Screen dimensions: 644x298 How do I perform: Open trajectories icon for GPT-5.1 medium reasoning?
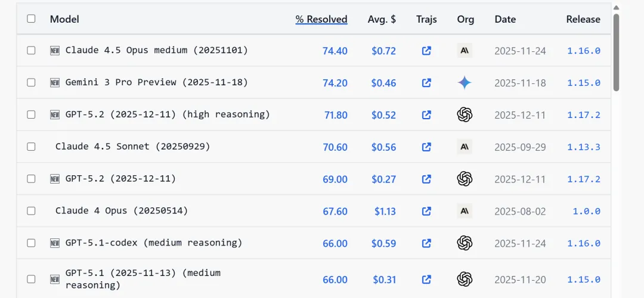(426, 279)
